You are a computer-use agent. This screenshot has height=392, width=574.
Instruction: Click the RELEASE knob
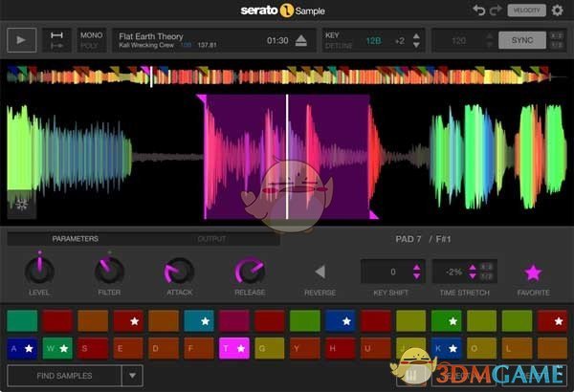click(x=250, y=272)
